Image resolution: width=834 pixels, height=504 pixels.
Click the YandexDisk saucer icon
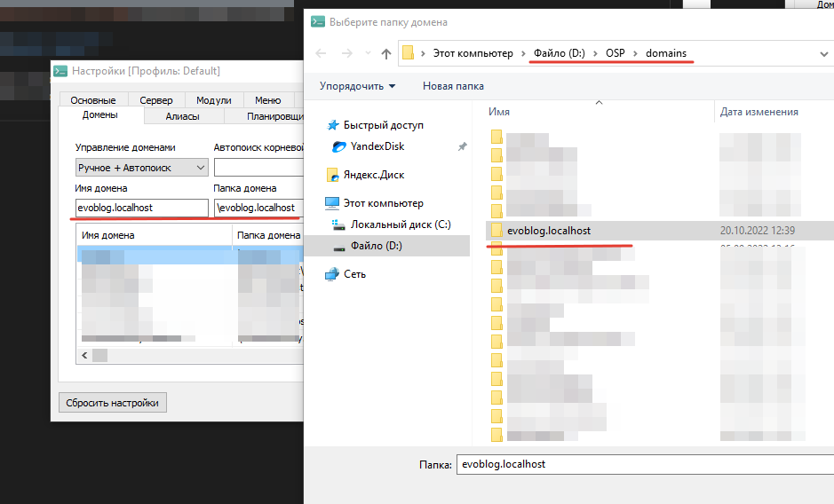[339, 146]
